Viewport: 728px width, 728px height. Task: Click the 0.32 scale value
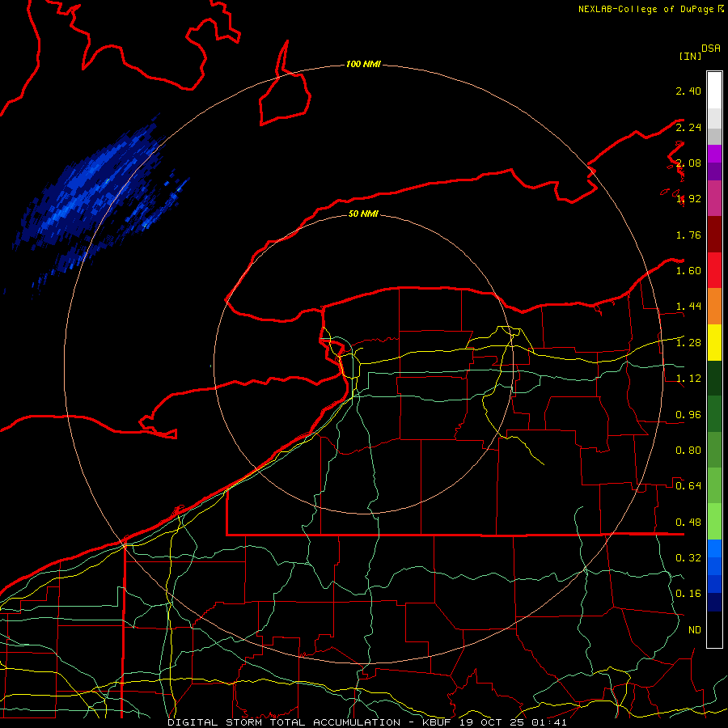tap(688, 557)
